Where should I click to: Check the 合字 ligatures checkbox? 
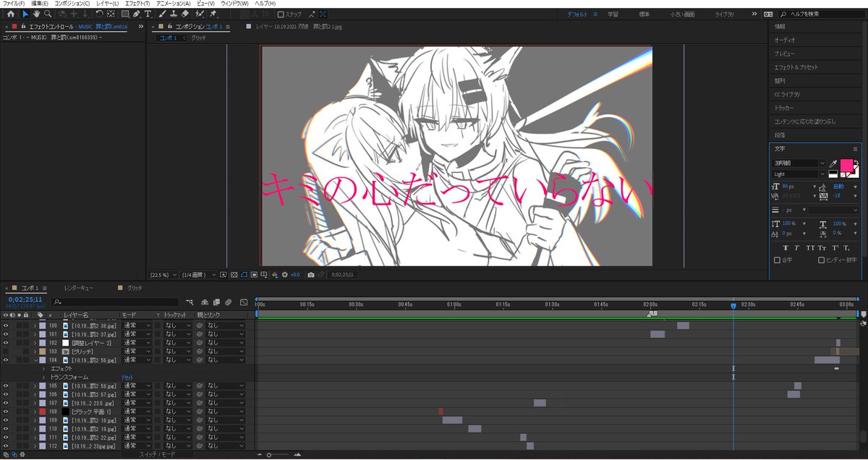tap(778, 260)
